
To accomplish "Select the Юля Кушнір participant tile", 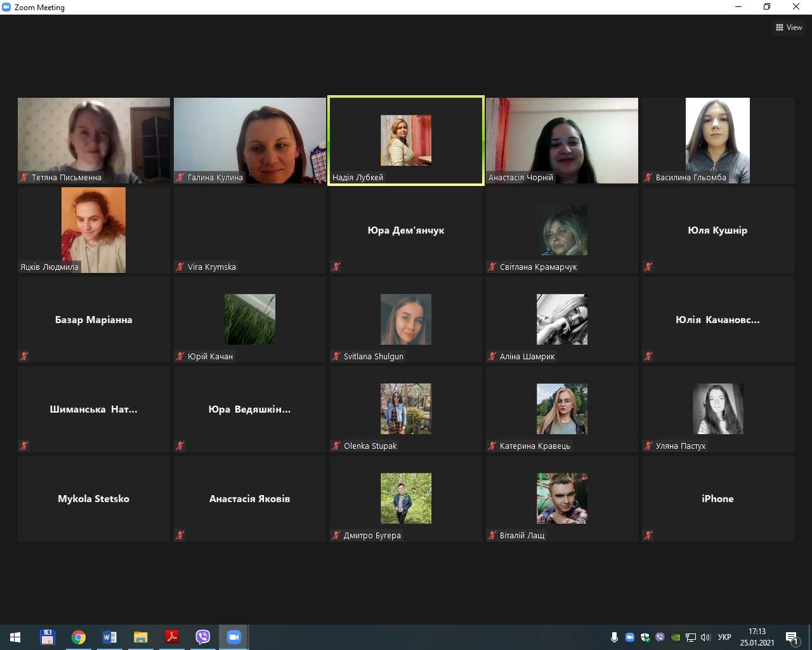I will click(x=718, y=230).
